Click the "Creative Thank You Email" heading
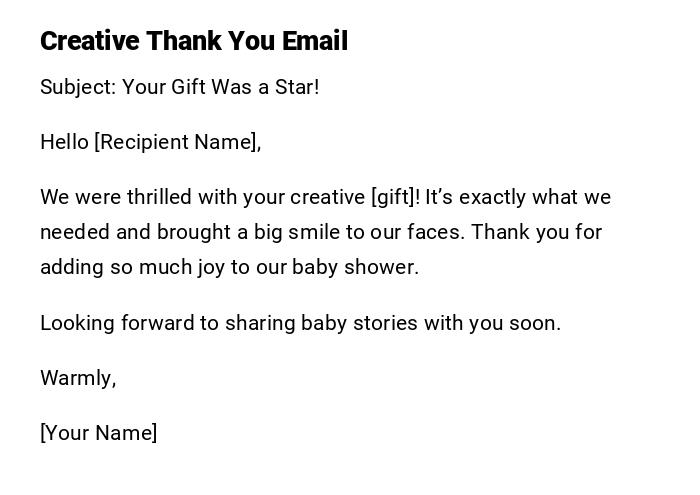 193,41
